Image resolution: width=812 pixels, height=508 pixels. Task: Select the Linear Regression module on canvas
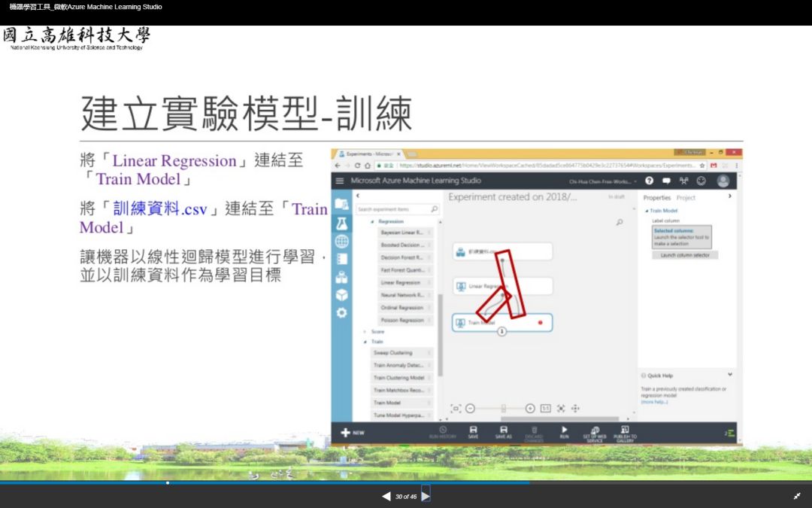click(502, 286)
